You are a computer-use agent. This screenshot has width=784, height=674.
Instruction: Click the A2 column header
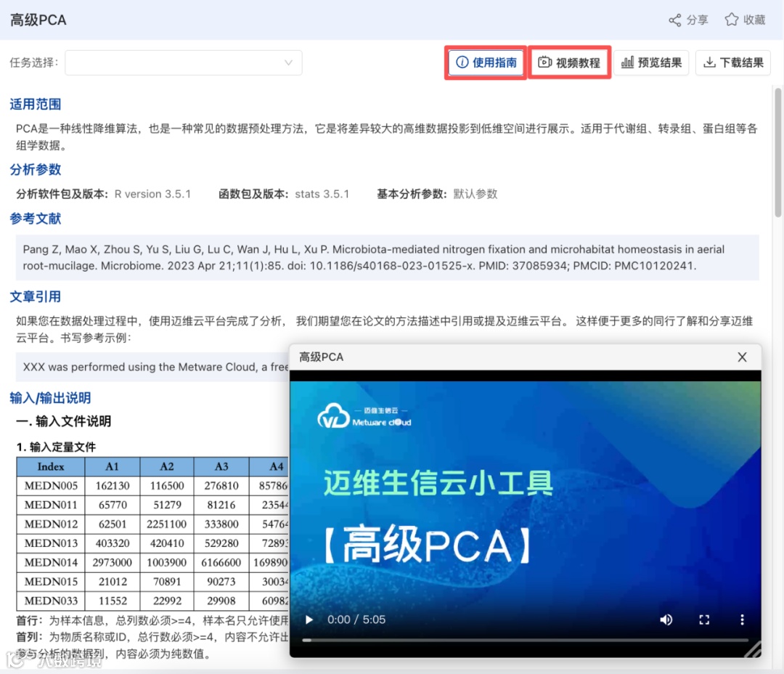[x=167, y=466]
